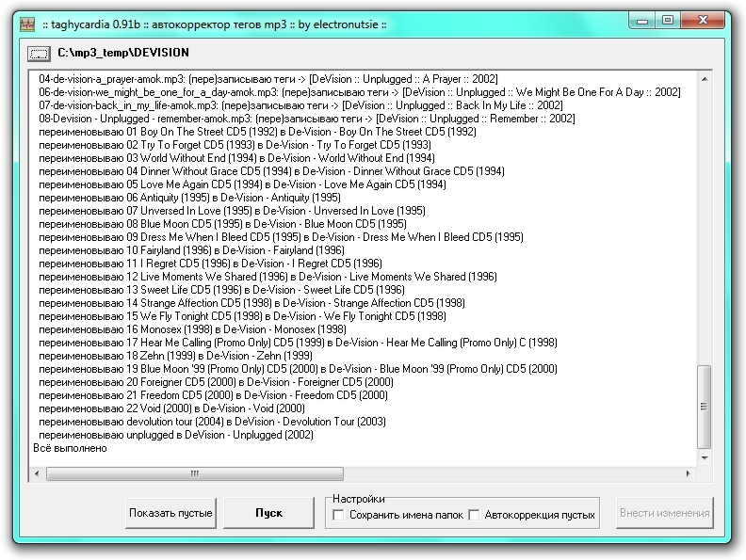Click the rename line for 21 Freedom
This screenshot has width=746, height=560.
tap(213, 395)
